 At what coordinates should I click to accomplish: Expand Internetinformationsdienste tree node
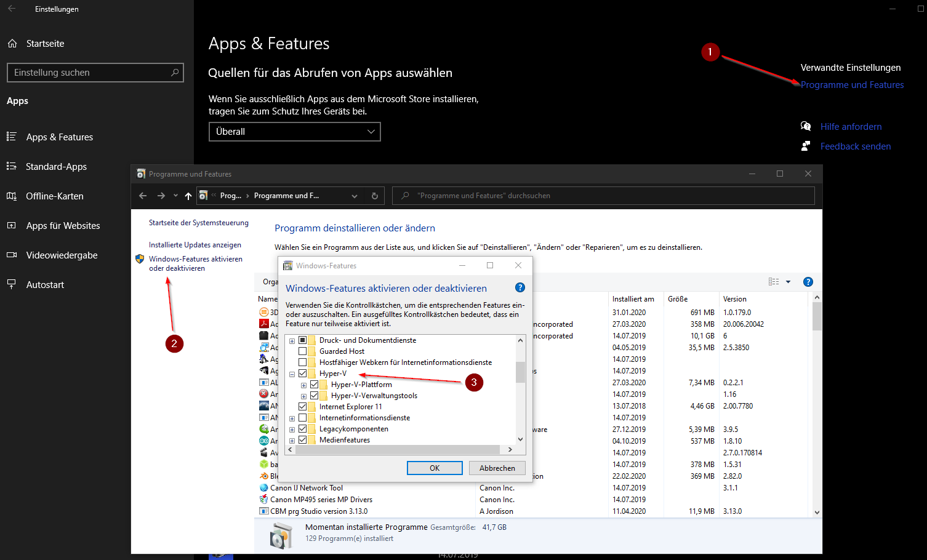(292, 418)
